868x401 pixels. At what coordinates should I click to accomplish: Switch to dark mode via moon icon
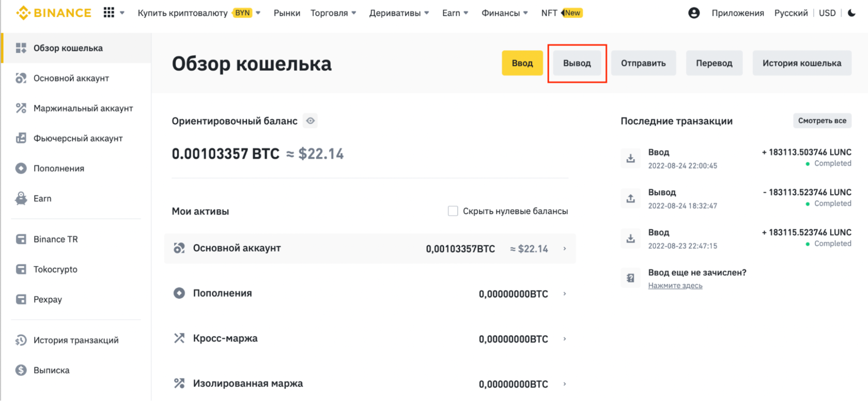(852, 13)
